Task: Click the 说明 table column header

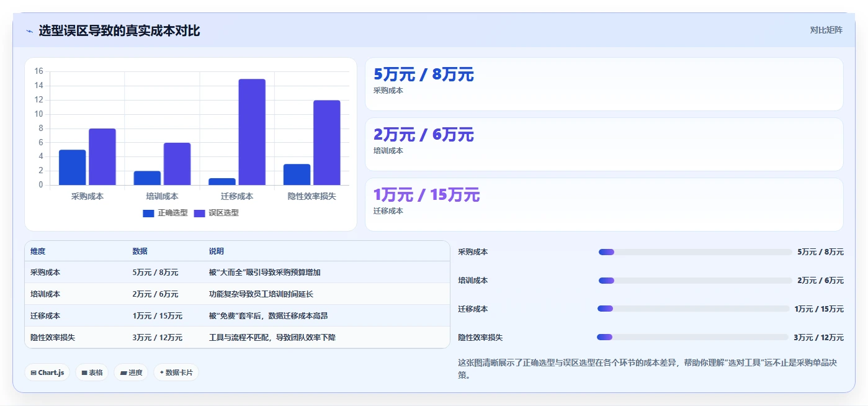Action: (x=217, y=251)
